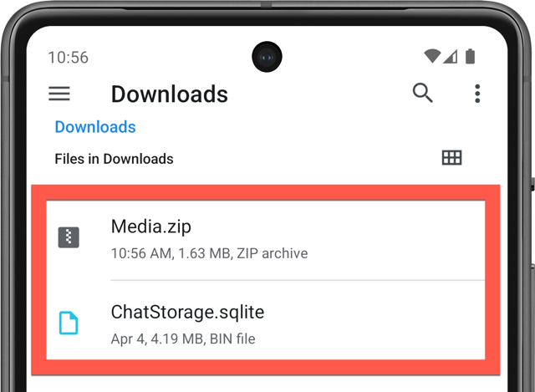Open the three-dot overflow menu
The image size is (535, 392).
click(x=477, y=94)
